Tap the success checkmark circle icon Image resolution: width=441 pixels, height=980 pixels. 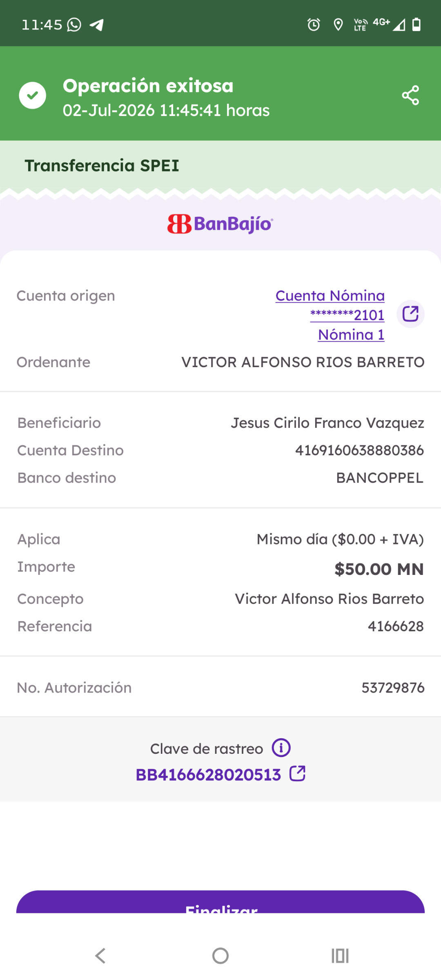pos(32,95)
